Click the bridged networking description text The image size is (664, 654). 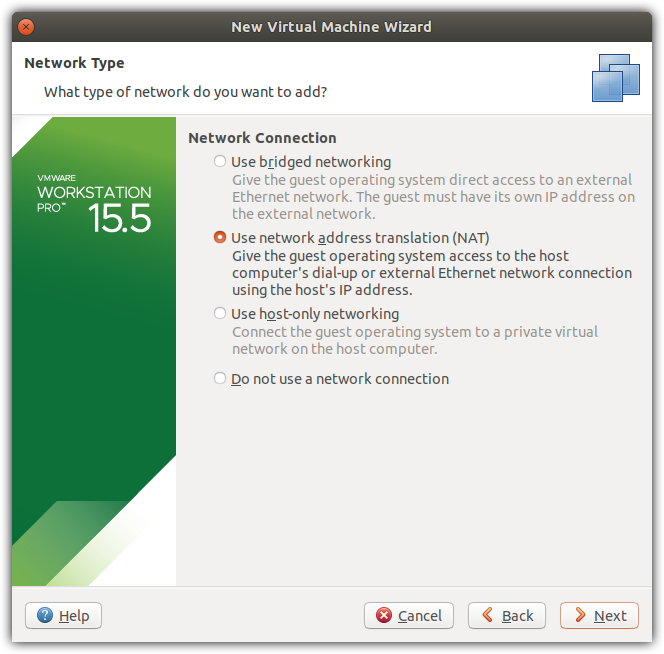[433, 197]
